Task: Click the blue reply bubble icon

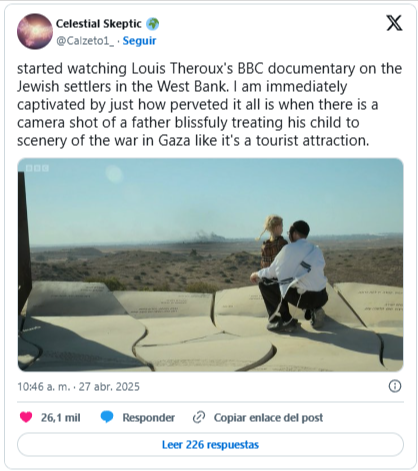Action: [107, 417]
